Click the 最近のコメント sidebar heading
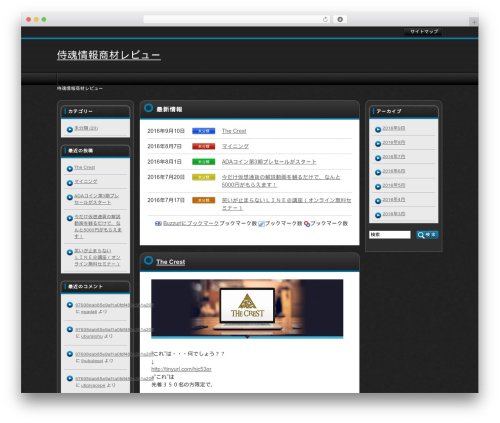Screen dimensions: 500x423 85,287
